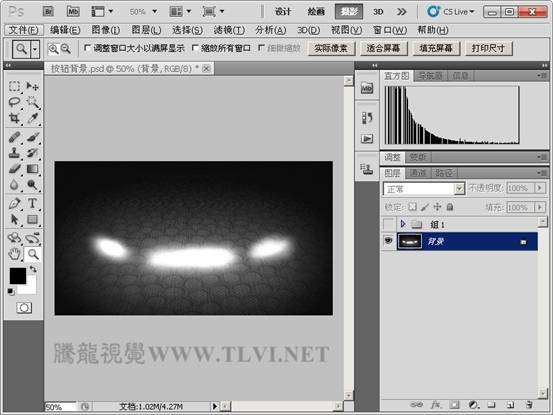
Task: Open the 不透明度 opacity arrow
Action: point(539,188)
